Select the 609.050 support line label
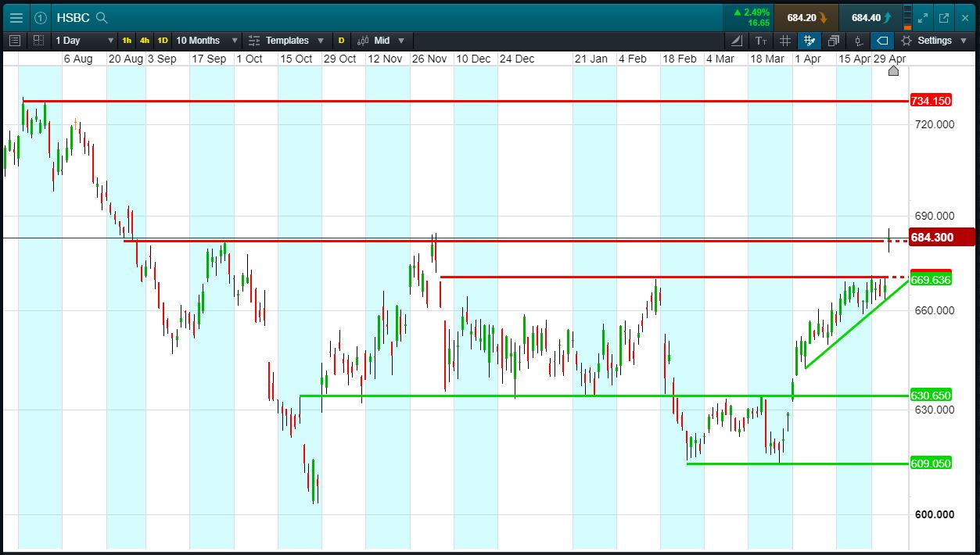The image size is (980, 555). coord(931,464)
